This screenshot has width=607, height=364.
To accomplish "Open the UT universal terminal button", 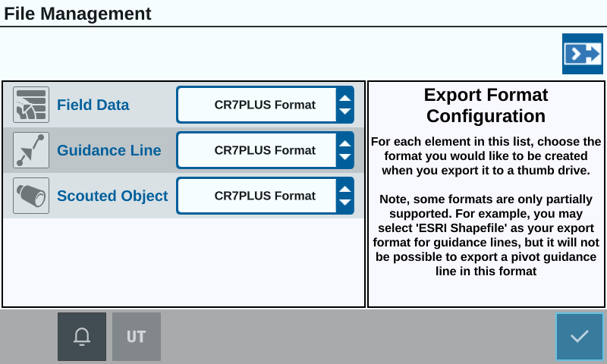I will point(137,337).
